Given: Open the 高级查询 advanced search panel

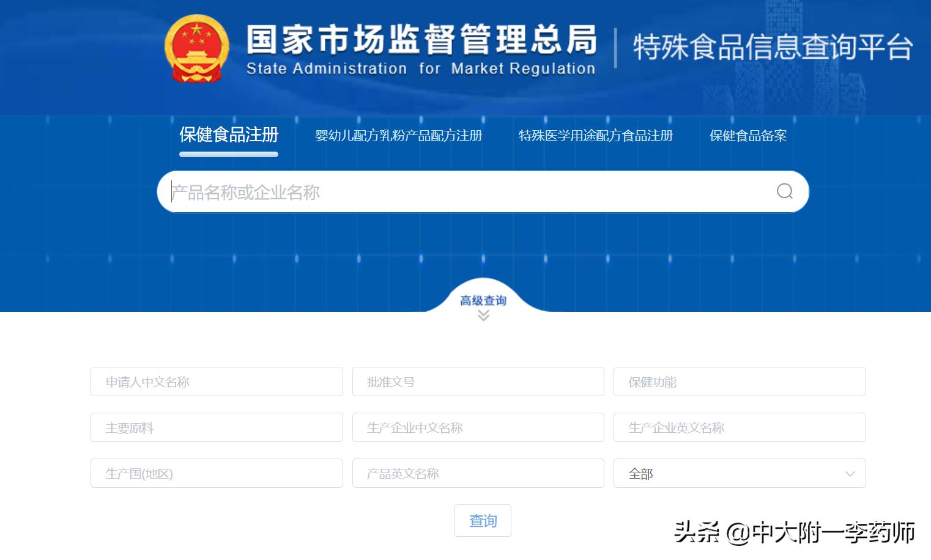Looking at the screenshot, I should point(484,301).
